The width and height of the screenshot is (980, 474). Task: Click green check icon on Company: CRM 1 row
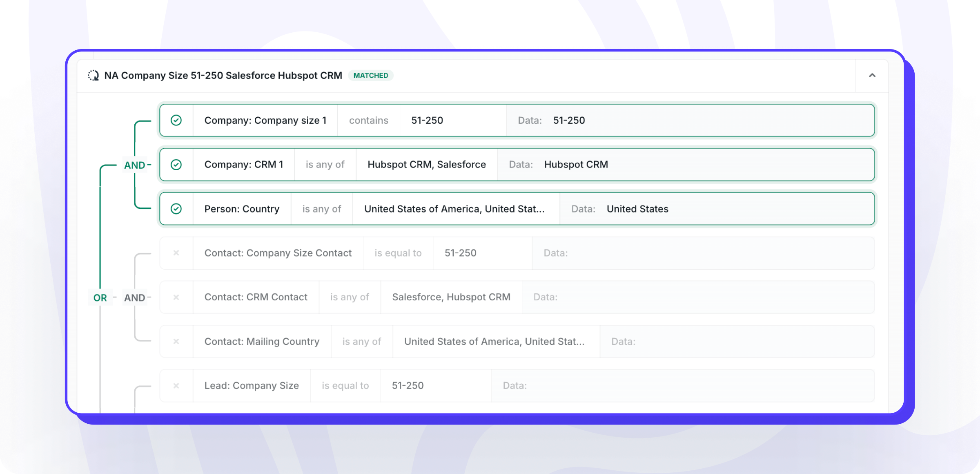(176, 165)
